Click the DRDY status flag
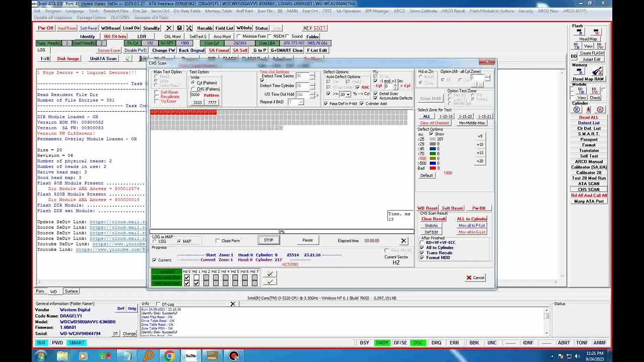This screenshot has width=644, height=362. click(382, 343)
